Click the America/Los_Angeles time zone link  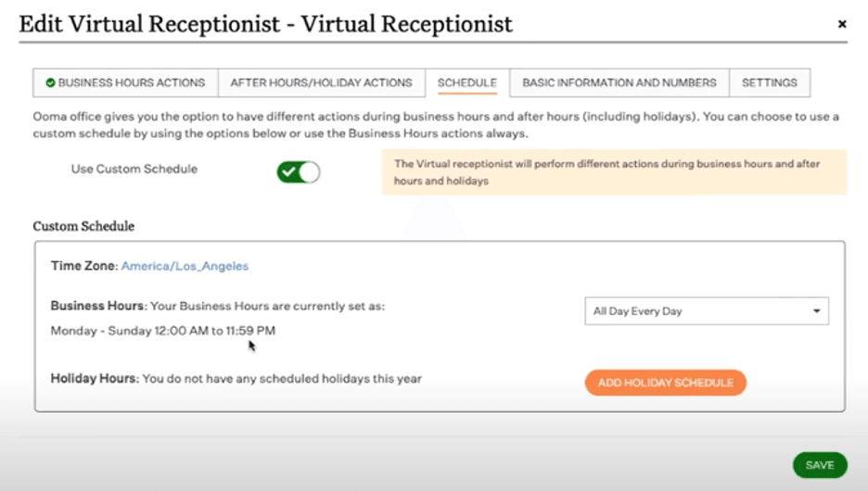pyautogui.click(x=185, y=266)
